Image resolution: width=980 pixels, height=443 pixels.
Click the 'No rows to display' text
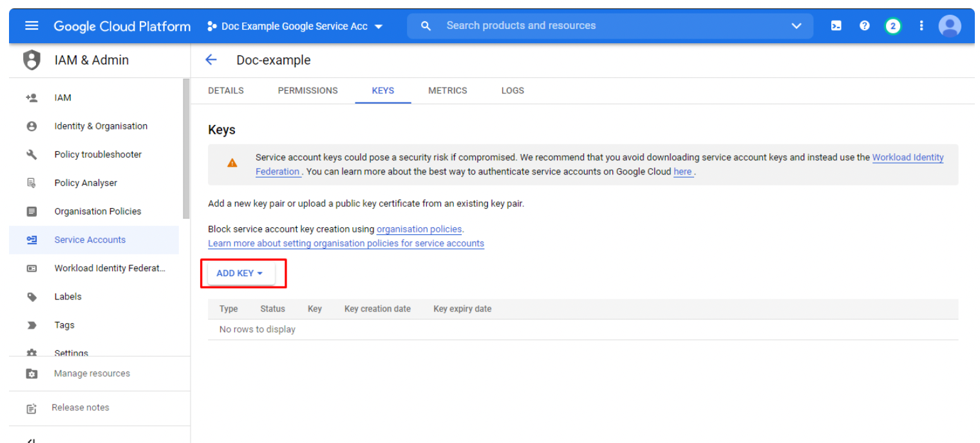[x=258, y=330]
